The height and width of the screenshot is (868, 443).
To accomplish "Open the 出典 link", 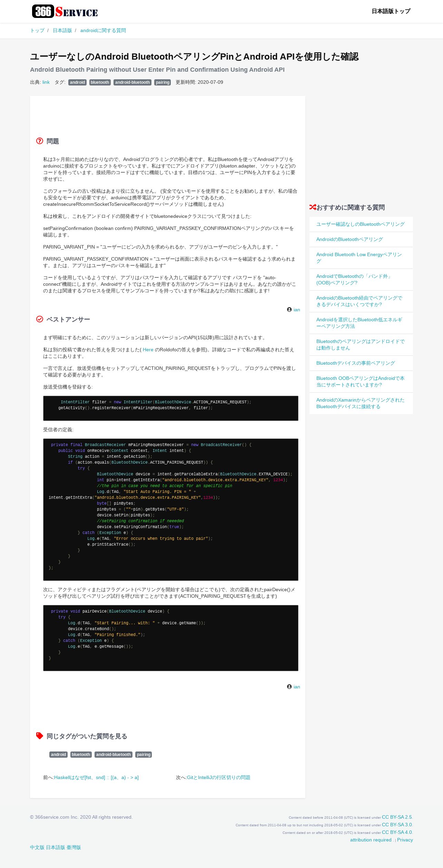I will click(x=46, y=82).
